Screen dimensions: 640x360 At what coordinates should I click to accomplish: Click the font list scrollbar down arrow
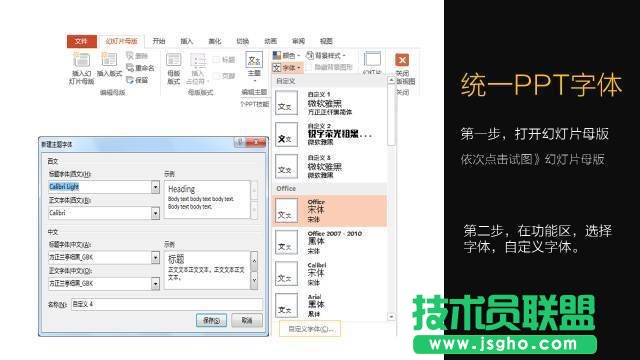tap(391, 316)
